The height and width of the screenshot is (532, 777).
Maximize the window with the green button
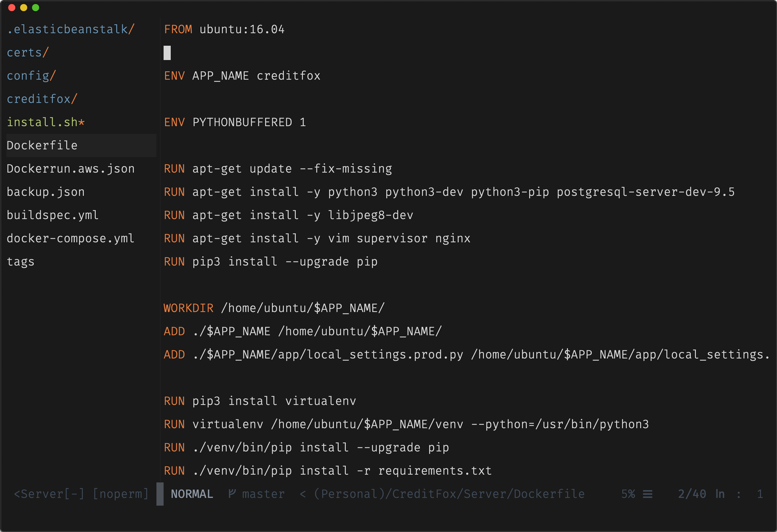pyautogui.click(x=36, y=8)
